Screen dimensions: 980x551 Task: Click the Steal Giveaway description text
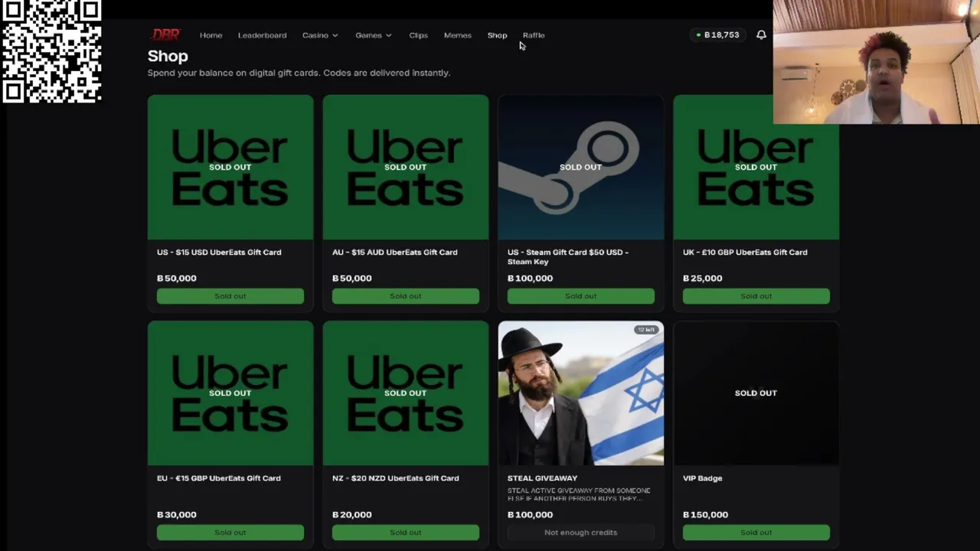[579, 494]
